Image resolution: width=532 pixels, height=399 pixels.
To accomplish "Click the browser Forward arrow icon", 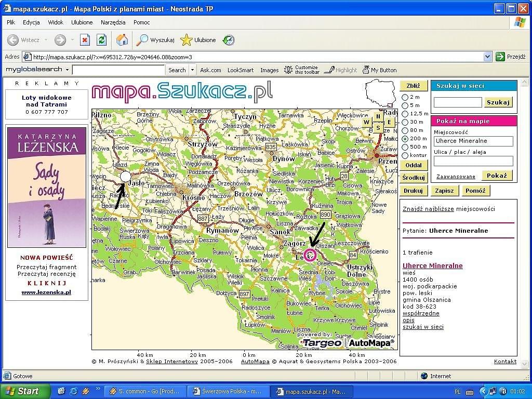I will tap(60, 40).
